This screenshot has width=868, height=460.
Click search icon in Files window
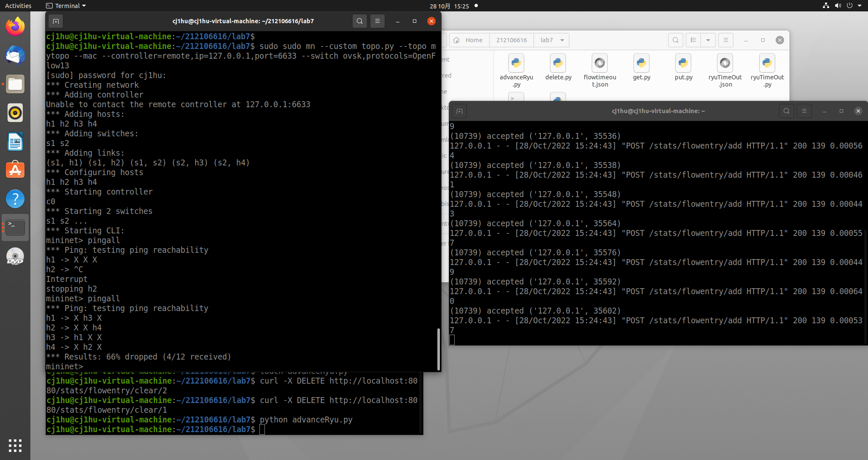(676, 40)
